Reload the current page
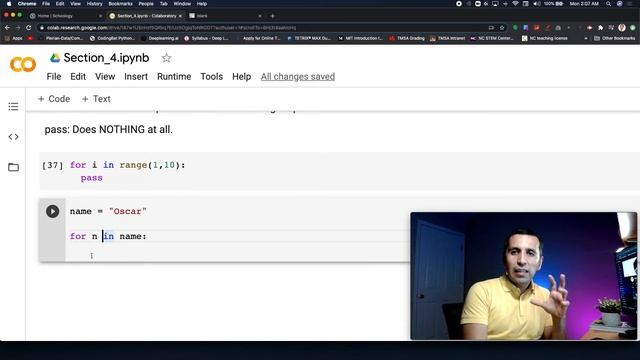 pos(29,28)
